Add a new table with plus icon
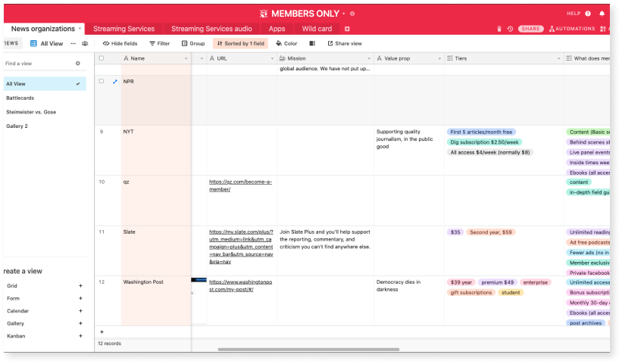This screenshot has width=622, height=364. pyautogui.click(x=347, y=29)
